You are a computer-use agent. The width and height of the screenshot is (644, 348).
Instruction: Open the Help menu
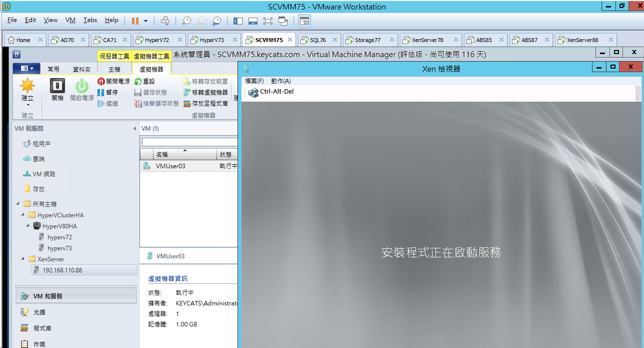pyautogui.click(x=111, y=20)
